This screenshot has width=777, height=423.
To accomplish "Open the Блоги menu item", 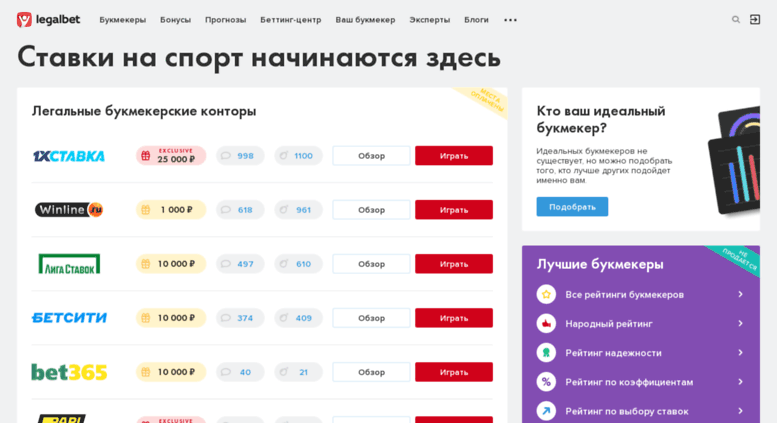I will 476,20.
